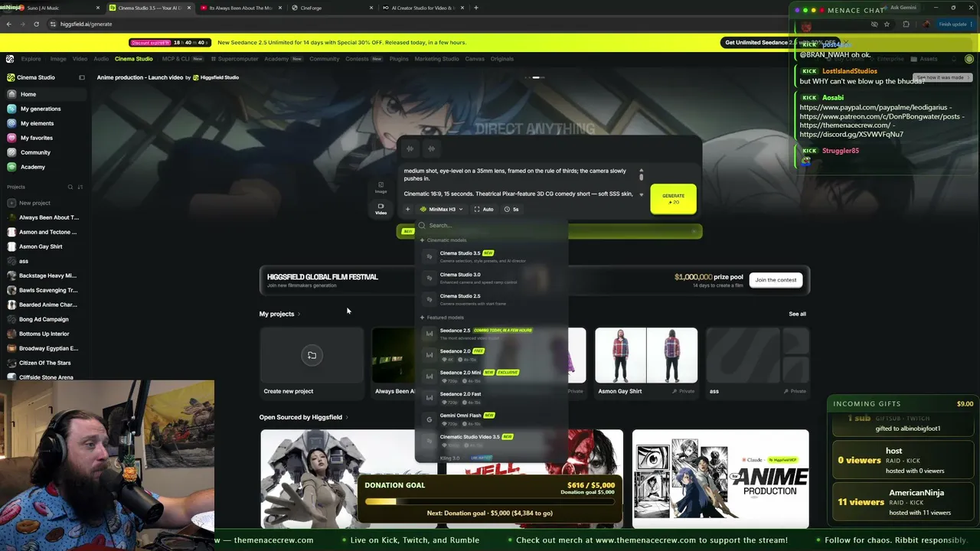Click browser Back arrow button

coord(8,24)
